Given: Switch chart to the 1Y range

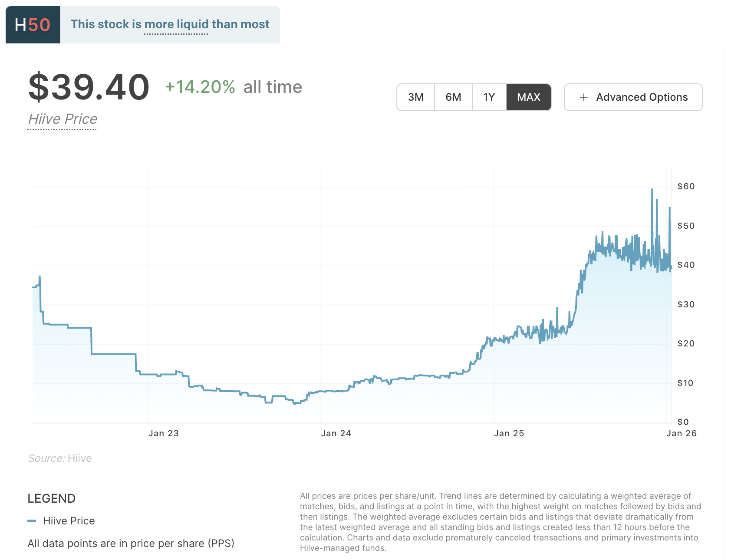Looking at the screenshot, I should (489, 97).
